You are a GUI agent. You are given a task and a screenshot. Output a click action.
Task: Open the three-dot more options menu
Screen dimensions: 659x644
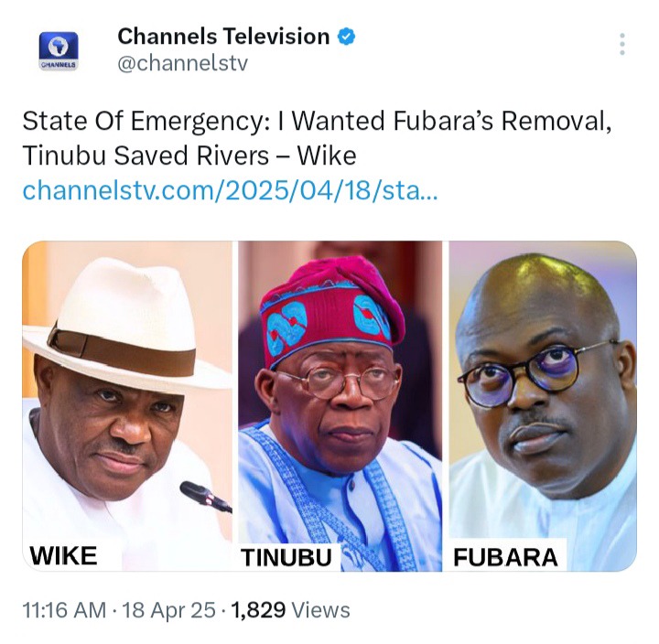(622, 44)
